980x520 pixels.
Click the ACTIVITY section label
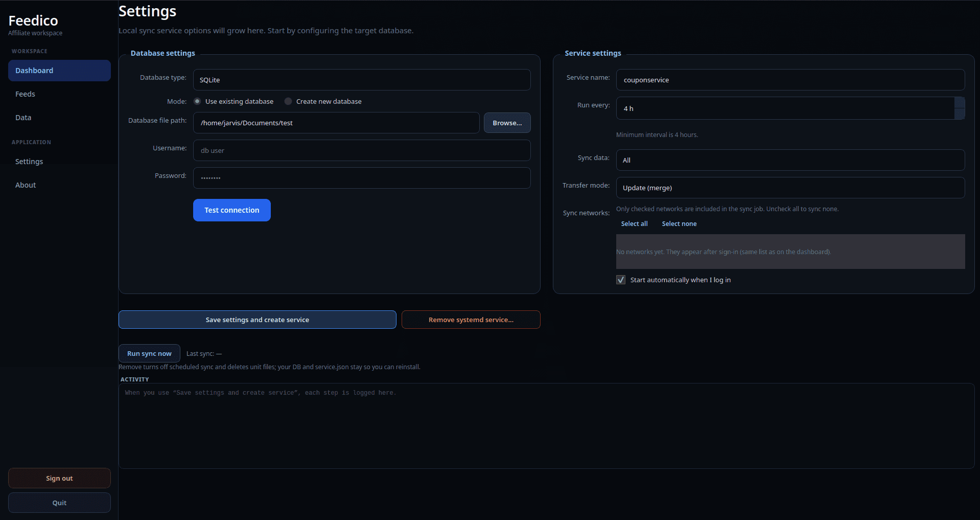pyautogui.click(x=135, y=379)
